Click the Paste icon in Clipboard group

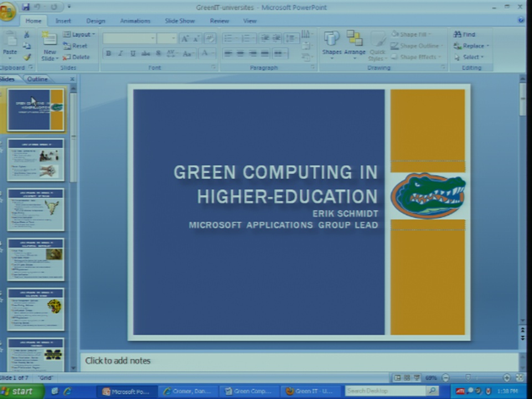[x=10, y=39]
